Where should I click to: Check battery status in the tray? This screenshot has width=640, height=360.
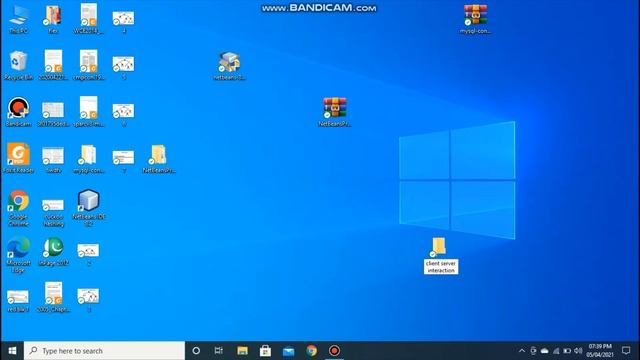[567, 351]
